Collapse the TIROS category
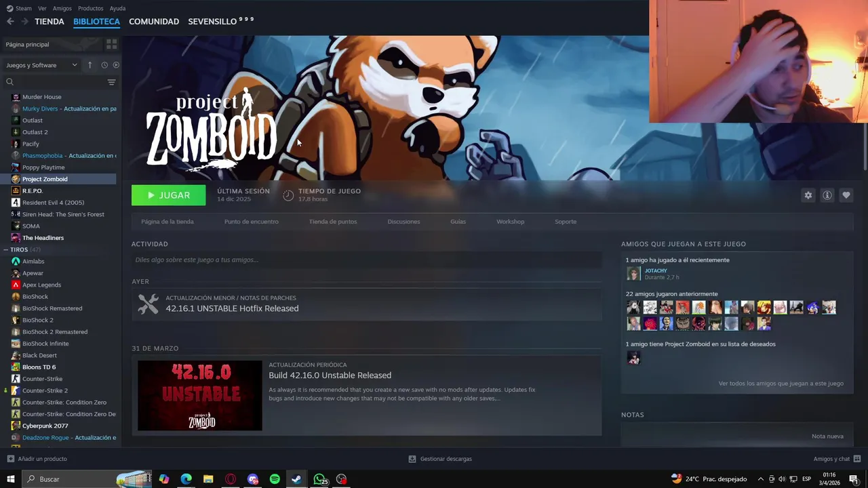Image resolution: width=868 pixels, height=488 pixels. click(x=5, y=249)
